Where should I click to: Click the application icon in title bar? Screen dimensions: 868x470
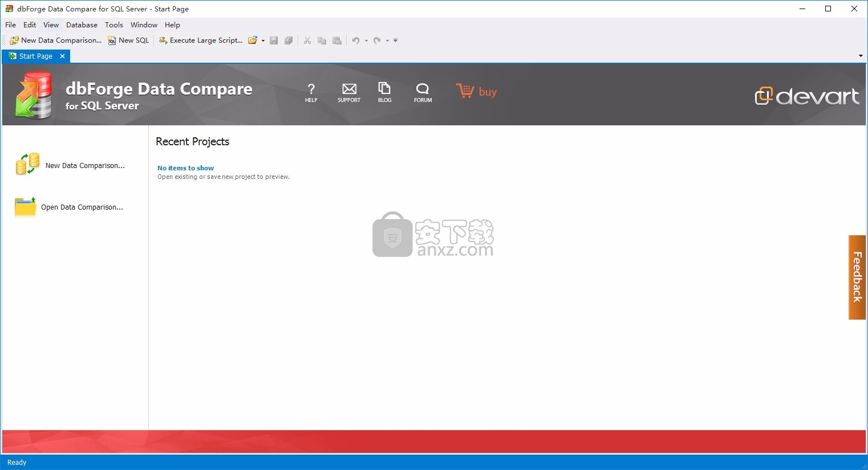pos(9,9)
